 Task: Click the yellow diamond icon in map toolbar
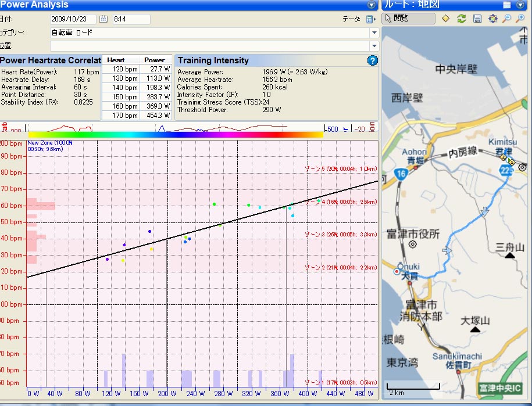click(x=445, y=19)
